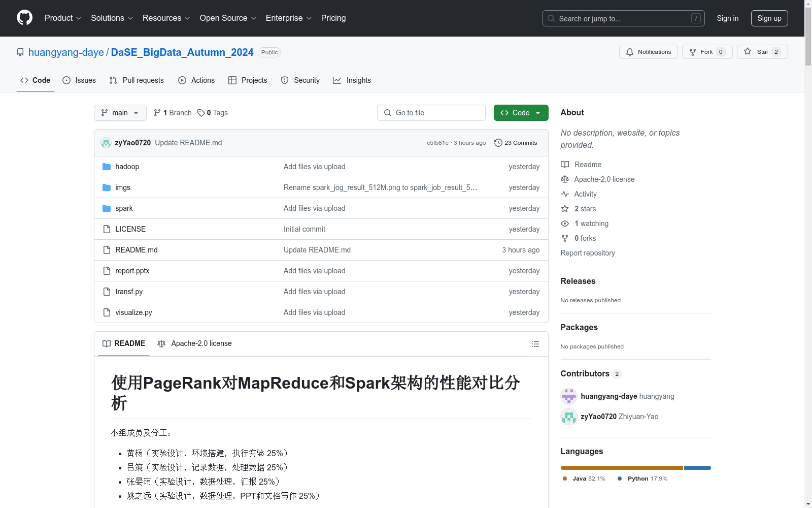Expand the Solutions menu
812x508 pixels.
click(x=112, y=18)
